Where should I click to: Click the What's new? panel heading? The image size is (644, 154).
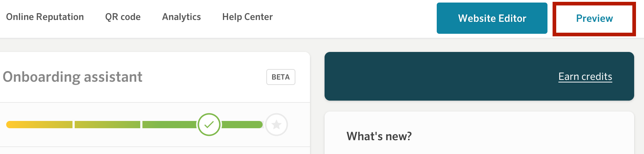click(379, 136)
